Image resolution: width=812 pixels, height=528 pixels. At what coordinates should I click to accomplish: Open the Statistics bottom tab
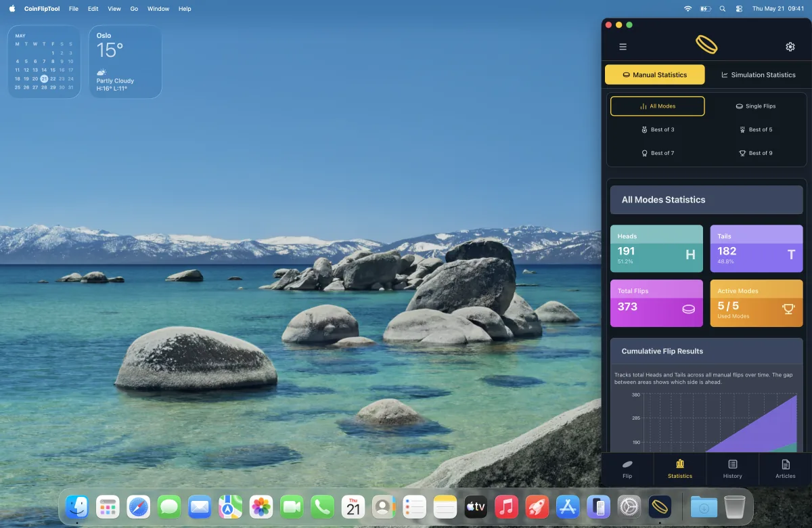680,470
